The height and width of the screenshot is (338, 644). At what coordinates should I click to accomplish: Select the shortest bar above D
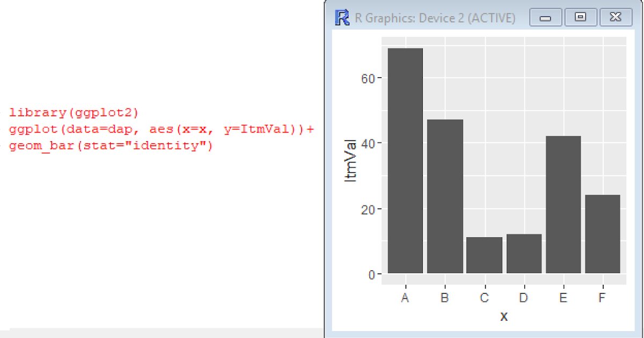click(523, 255)
